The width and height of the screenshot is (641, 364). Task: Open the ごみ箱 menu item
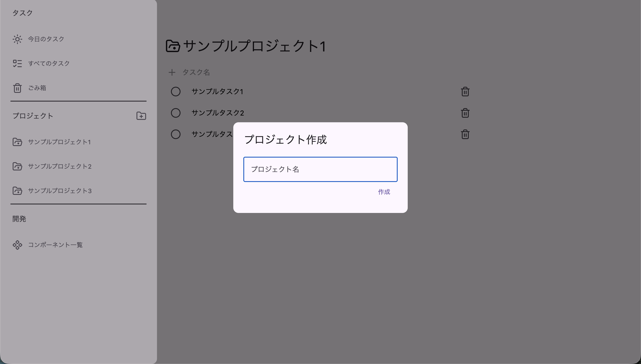pos(37,88)
